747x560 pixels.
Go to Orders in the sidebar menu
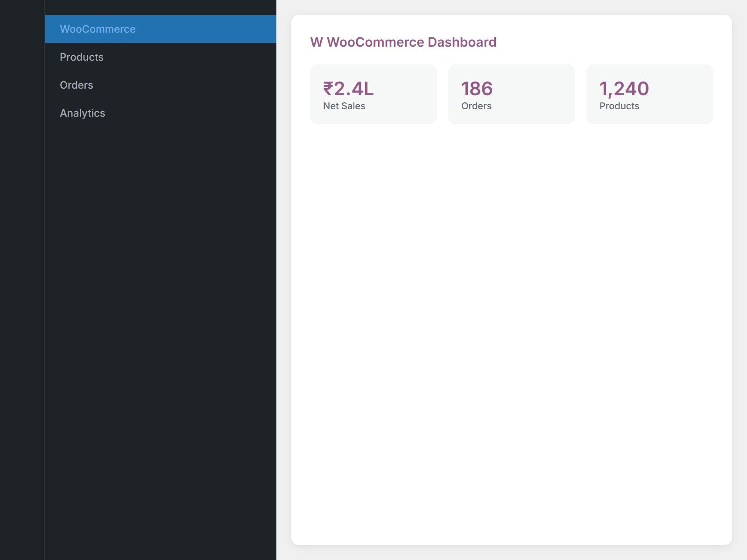point(160,85)
